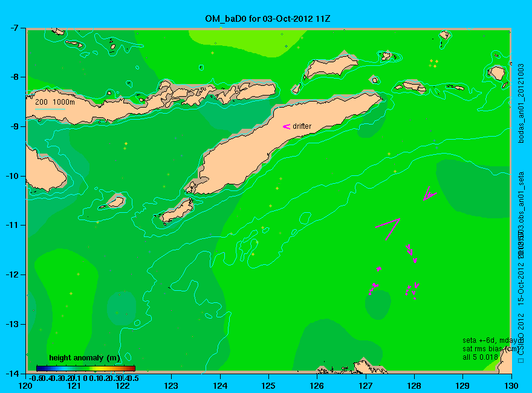Click the longitude tick label 123

(171, 386)
